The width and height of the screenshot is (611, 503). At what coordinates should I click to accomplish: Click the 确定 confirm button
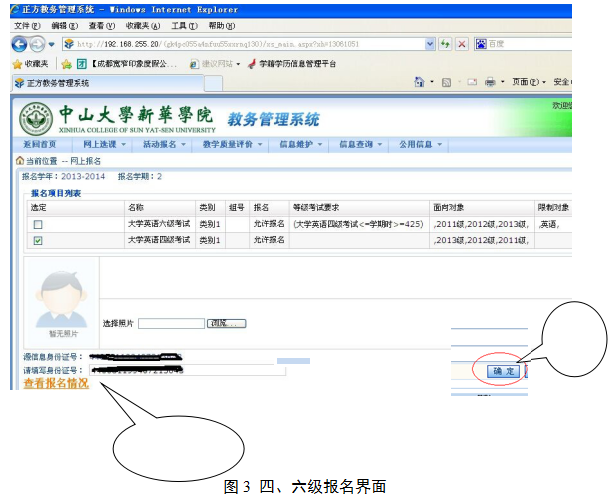point(503,370)
